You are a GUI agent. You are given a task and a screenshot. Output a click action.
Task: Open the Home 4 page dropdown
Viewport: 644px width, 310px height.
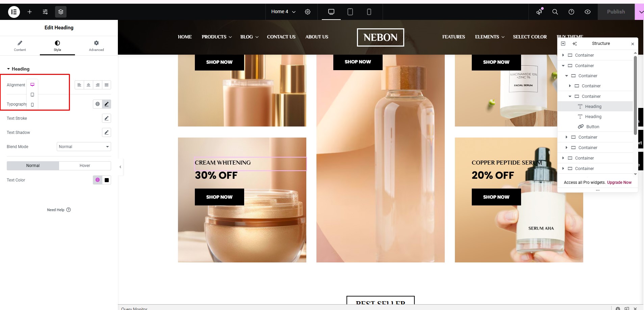click(283, 12)
